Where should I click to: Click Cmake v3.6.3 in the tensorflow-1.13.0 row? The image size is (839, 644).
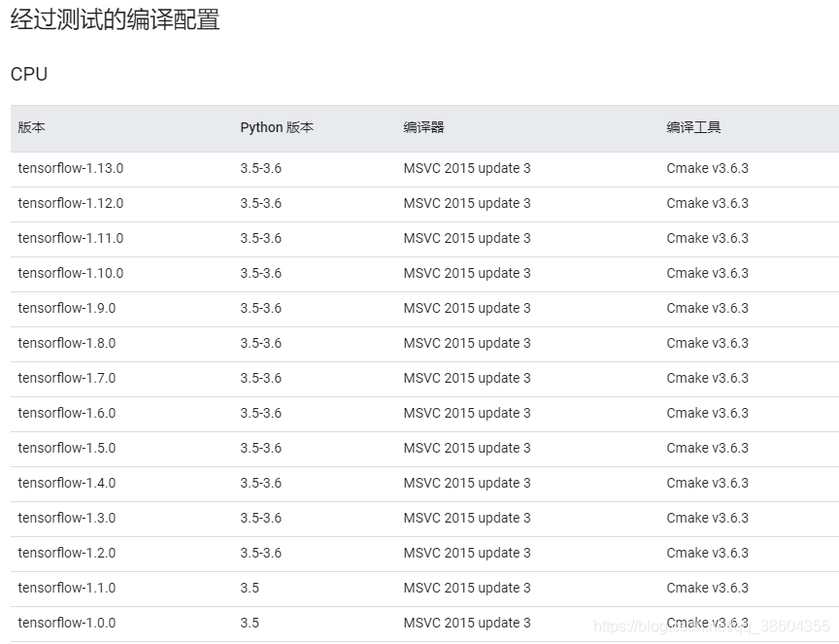pyautogui.click(x=707, y=168)
